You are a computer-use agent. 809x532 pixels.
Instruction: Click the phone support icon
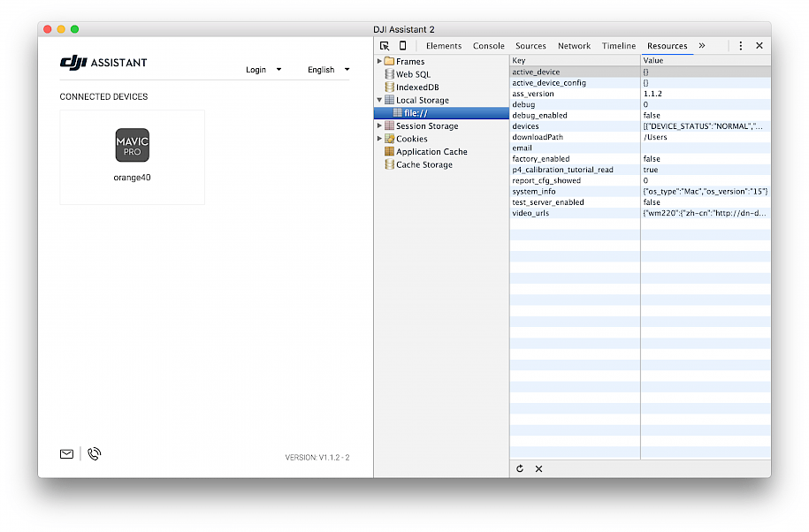(x=94, y=453)
